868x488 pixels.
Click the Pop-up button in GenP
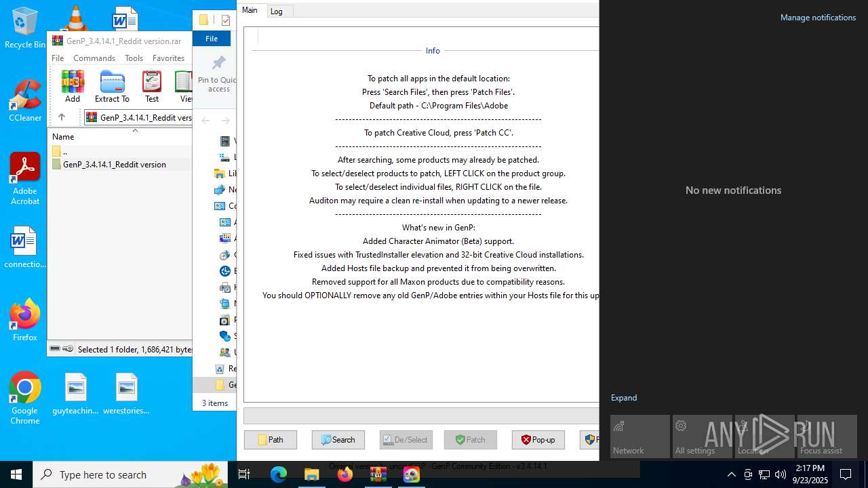click(538, 440)
